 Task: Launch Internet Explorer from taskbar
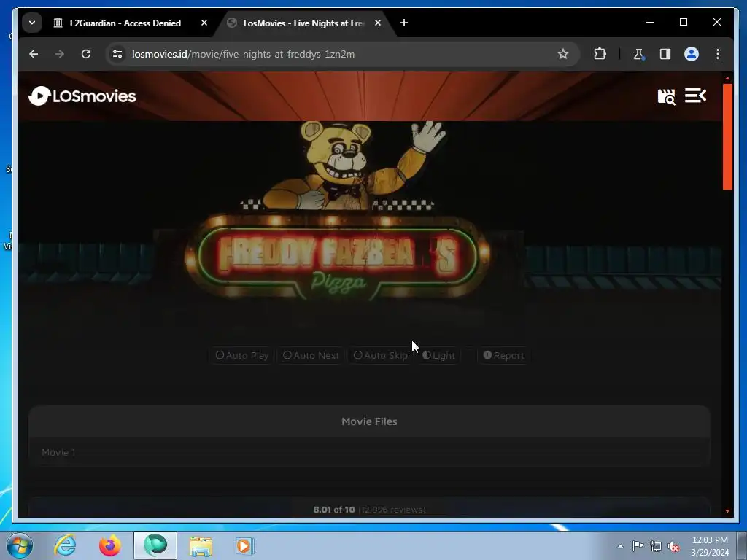tap(65, 545)
